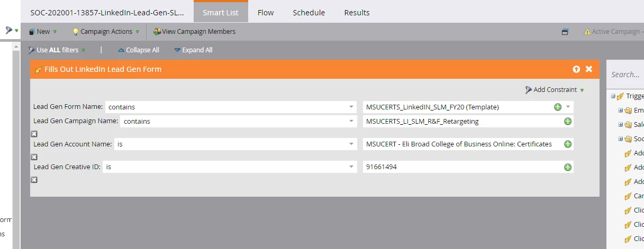This screenshot has height=249, width=644.
Task: Go to the Schedule tab
Action: [309, 12]
